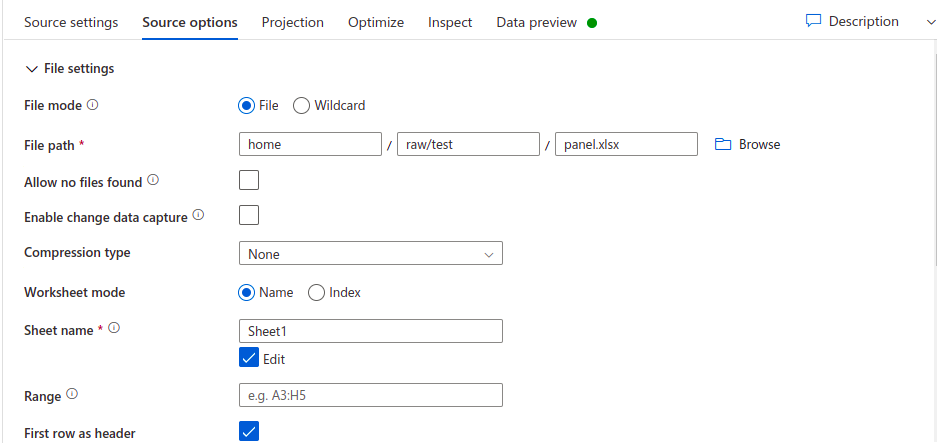The image size is (937, 443).
Task: Click the Enable change data capture info icon
Action: click(198, 215)
